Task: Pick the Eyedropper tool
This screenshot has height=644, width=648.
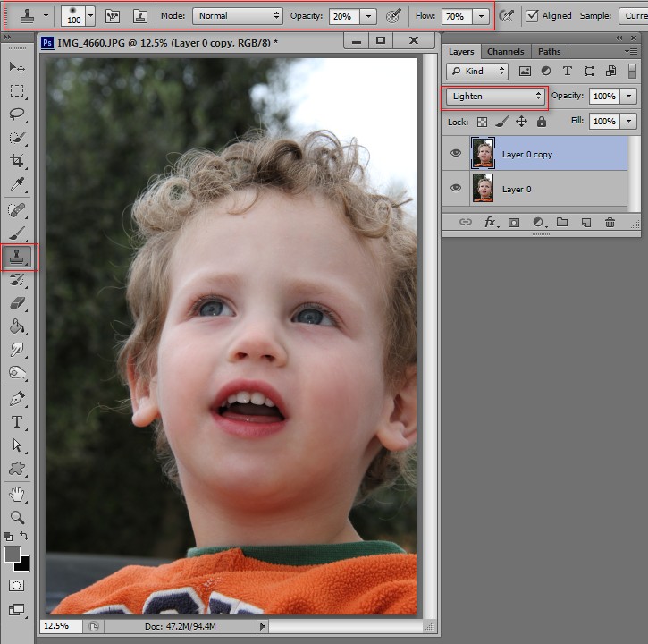Action: pos(16,183)
